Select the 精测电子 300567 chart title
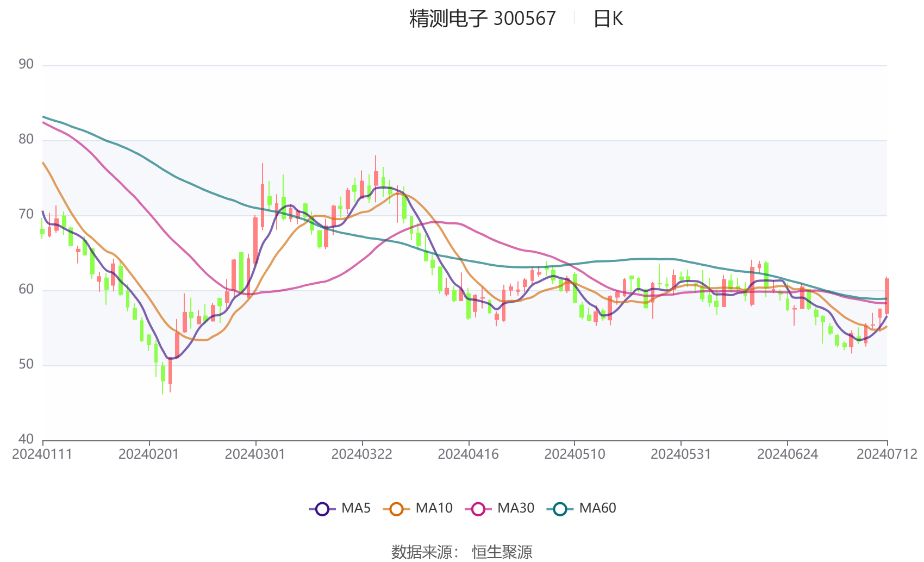Image resolution: width=924 pixels, height=562 pixels. [x=480, y=18]
